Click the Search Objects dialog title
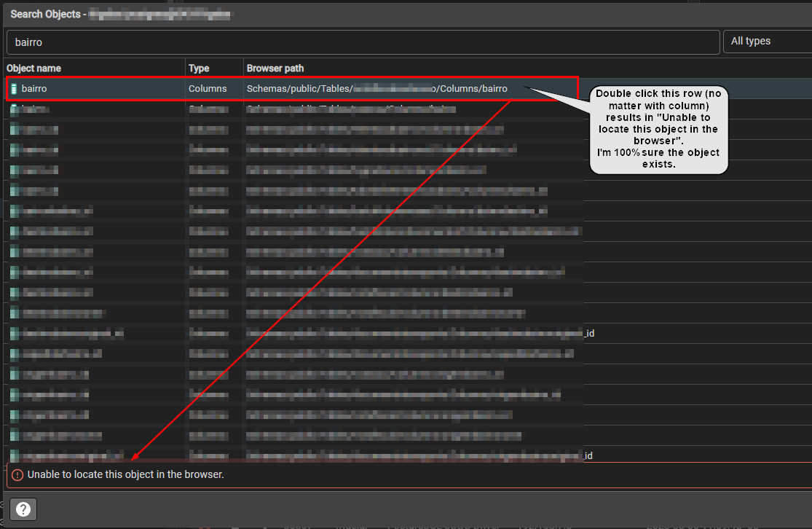812x529 pixels. click(44, 14)
